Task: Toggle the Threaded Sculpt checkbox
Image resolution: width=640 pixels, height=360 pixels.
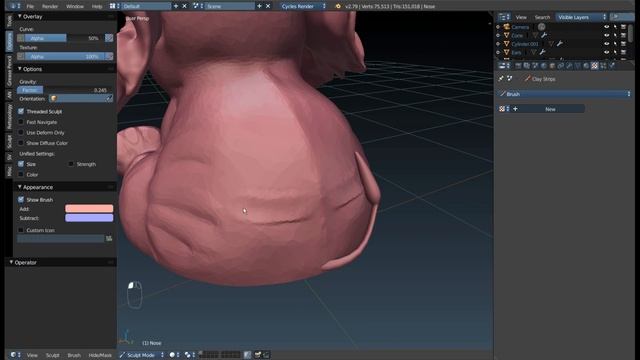Action: tap(21, 111)
